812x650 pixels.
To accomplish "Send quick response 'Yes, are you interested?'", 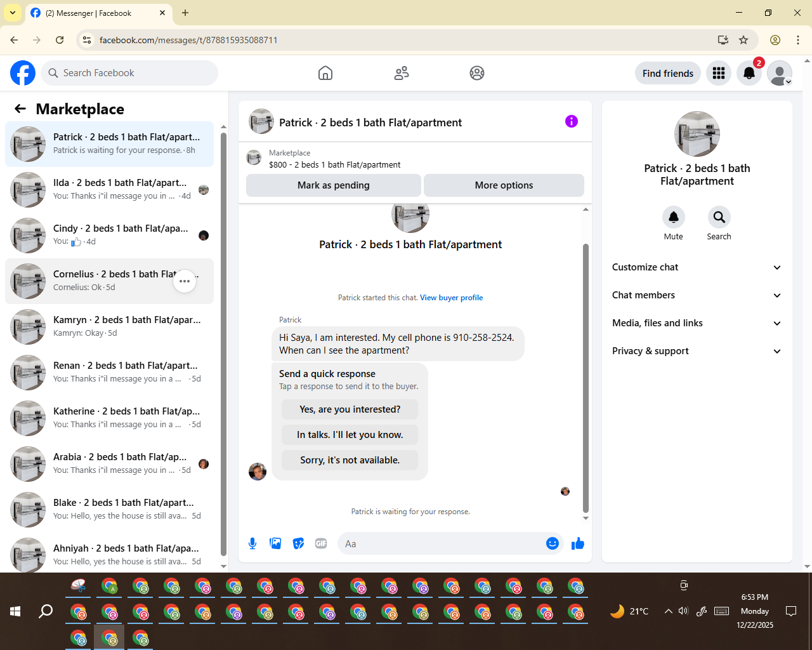I will [350, 409].
